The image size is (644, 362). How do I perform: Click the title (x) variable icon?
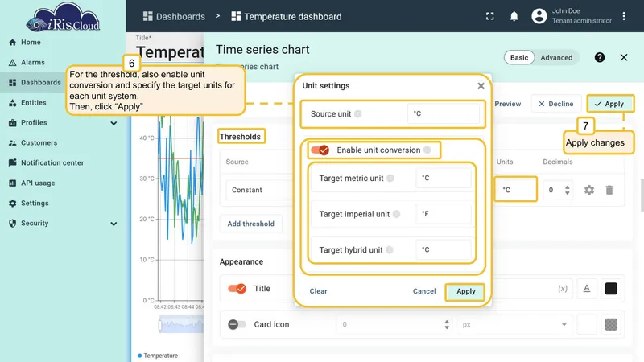[562, 289]
